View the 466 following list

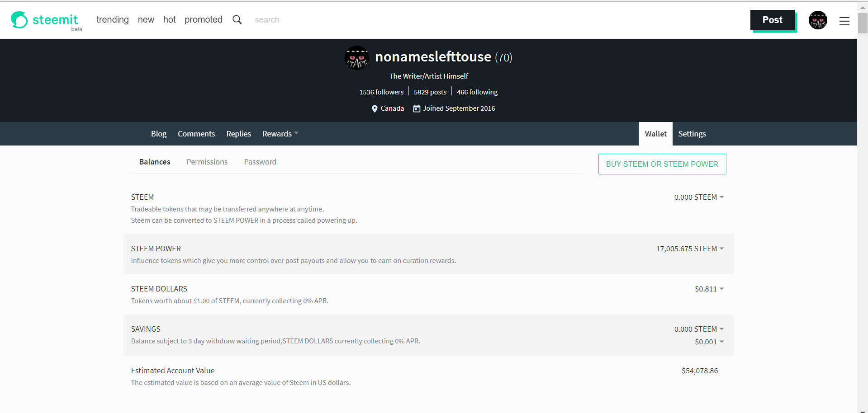click(x=477, y=92)
